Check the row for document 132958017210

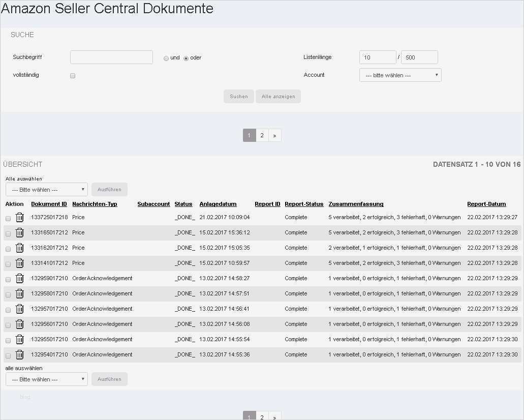click(x=8, y=295)
